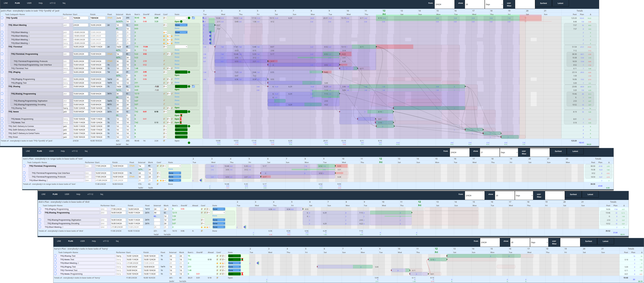Open the Done dropdown on dick's TYQ.2Paging. Programming row
Image resolution: width=644 pixels, height=283 pixels.
[x=219, y=209]
